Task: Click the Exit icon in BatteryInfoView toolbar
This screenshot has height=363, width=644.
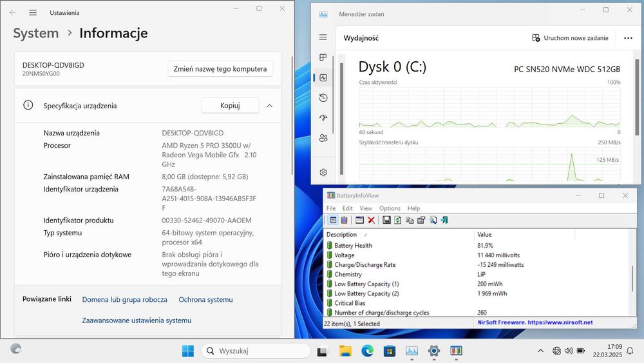Action: (x=444, y=221)
